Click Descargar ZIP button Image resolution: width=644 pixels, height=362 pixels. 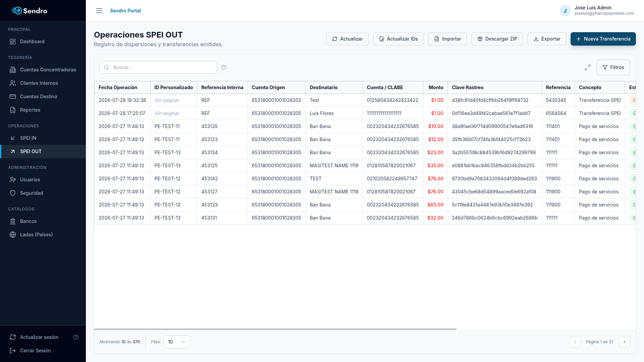[x=497, y=39]
